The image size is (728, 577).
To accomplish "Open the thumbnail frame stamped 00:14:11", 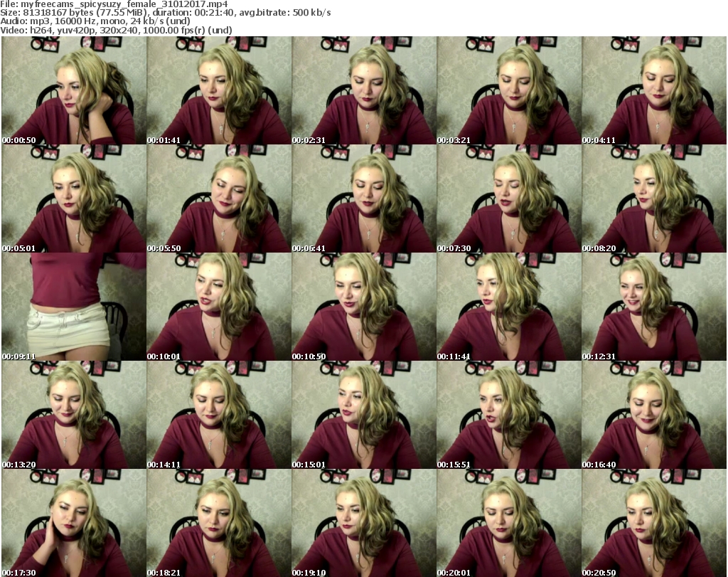I will pos(219,415).
